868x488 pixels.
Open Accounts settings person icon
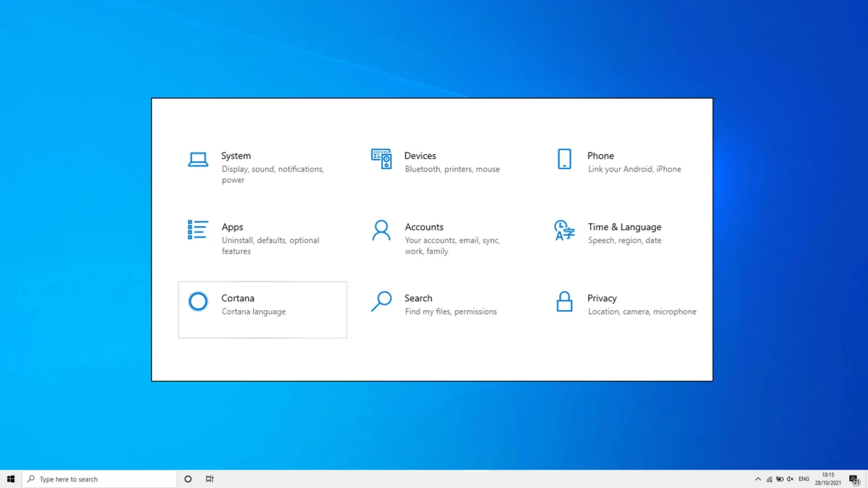click(381, 230)
